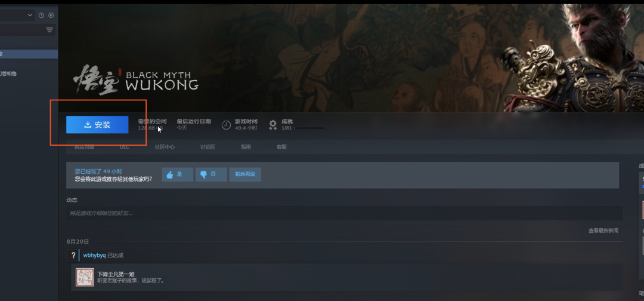The image size is (644, 301).
Task: Open the 查看最新新闻 link
Action: 603,231
